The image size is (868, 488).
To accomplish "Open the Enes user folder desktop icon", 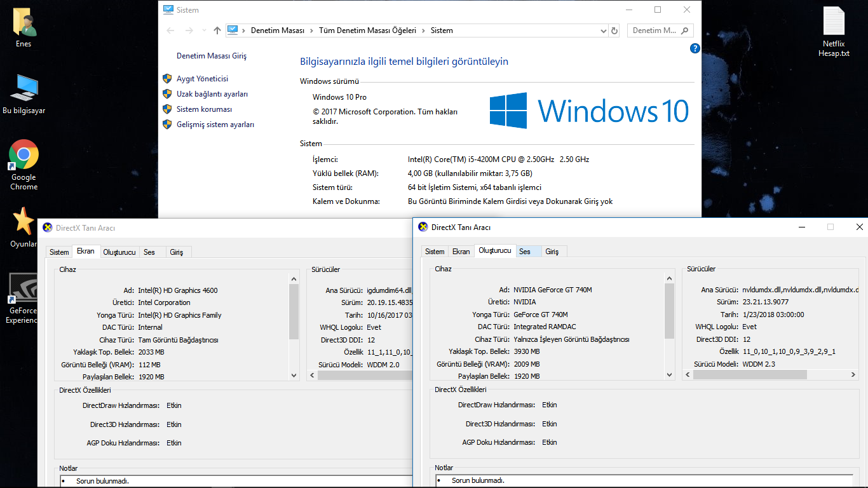I will [24, 28].
